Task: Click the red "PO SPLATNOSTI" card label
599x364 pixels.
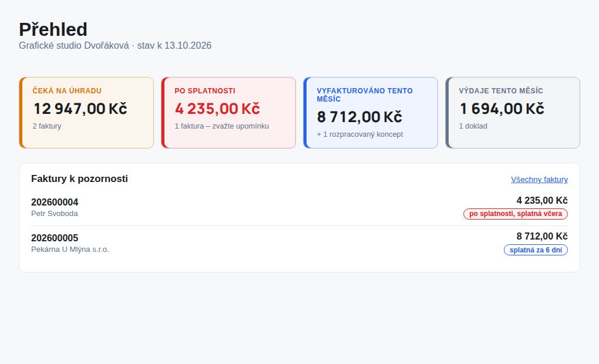Action: coord(205,91)
